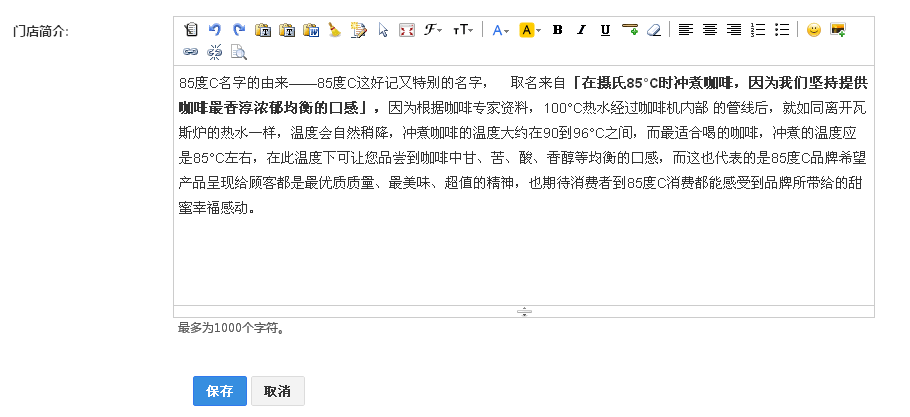Click the editor's bottom resize handle
The width and height of the screenshot is (910, 417).
[524, 311]
